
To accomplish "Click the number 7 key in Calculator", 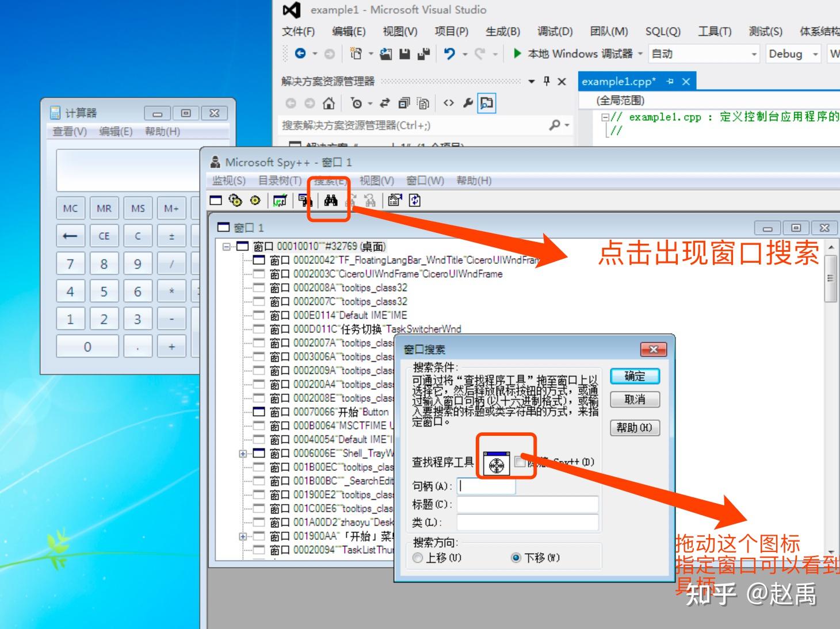I will click(x=70, y=263).
